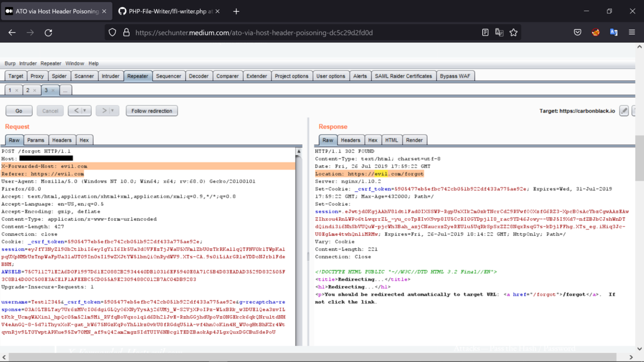The width and height of the screenshot is (644, 362).
Task: Open the Window menu
Action: click(75, 63)
